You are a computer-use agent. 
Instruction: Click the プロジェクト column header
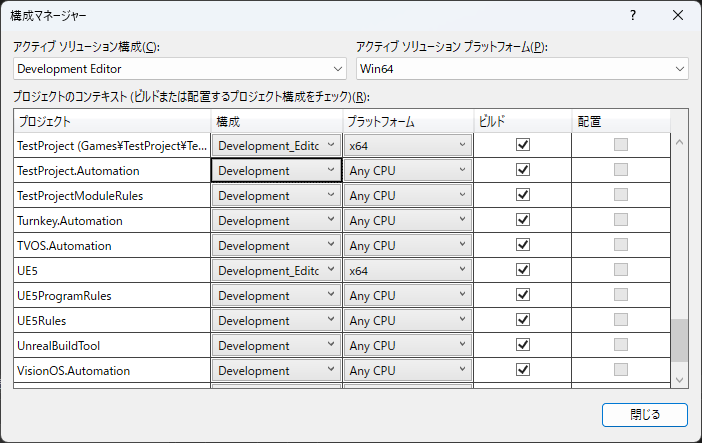point(112,121)
